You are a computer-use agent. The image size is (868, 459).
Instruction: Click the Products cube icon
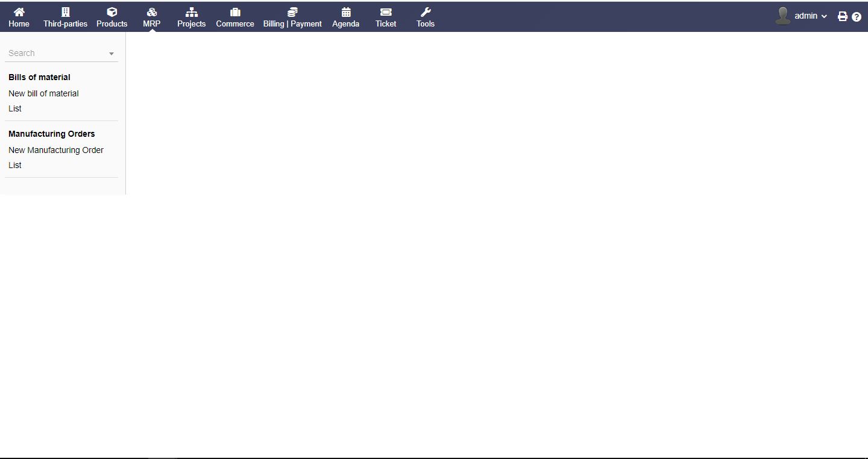(112, 12)
